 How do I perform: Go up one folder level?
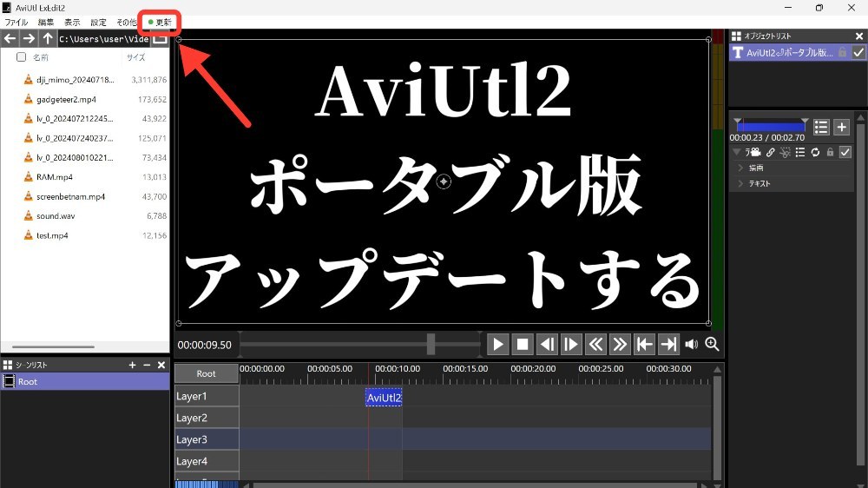(x=48, y=38)
